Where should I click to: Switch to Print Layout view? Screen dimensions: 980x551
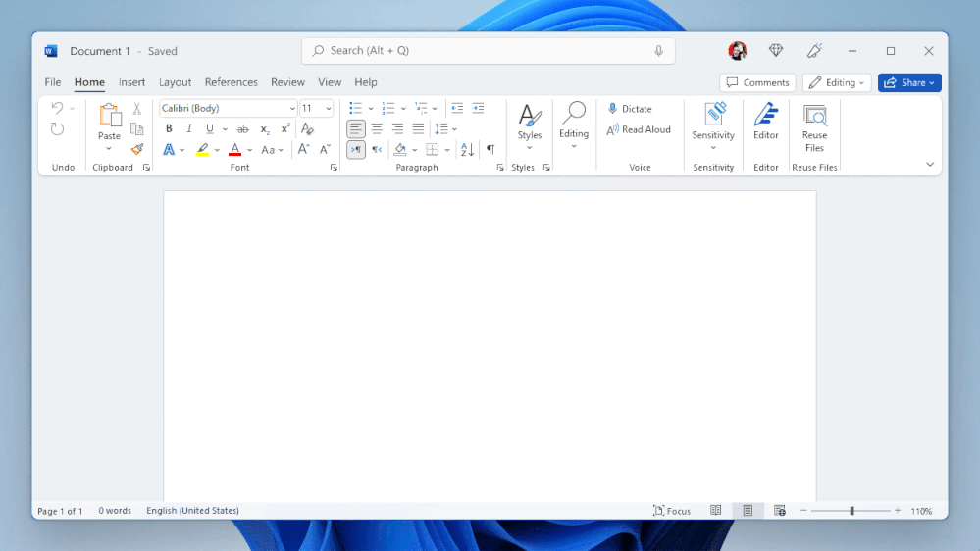[x=748, y=511]
